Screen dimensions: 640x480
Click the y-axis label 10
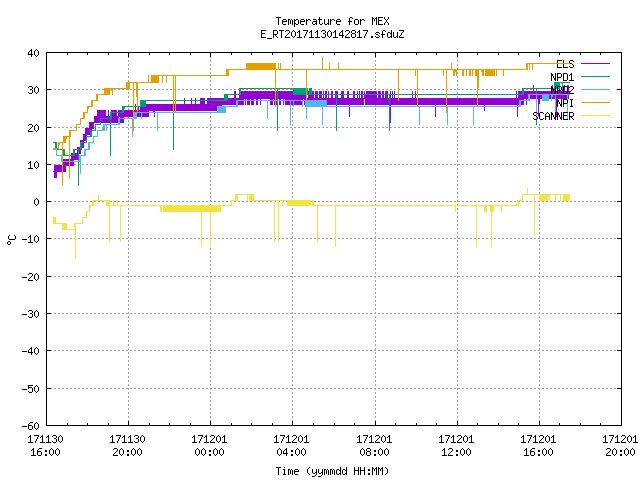[x=33, y=164]
